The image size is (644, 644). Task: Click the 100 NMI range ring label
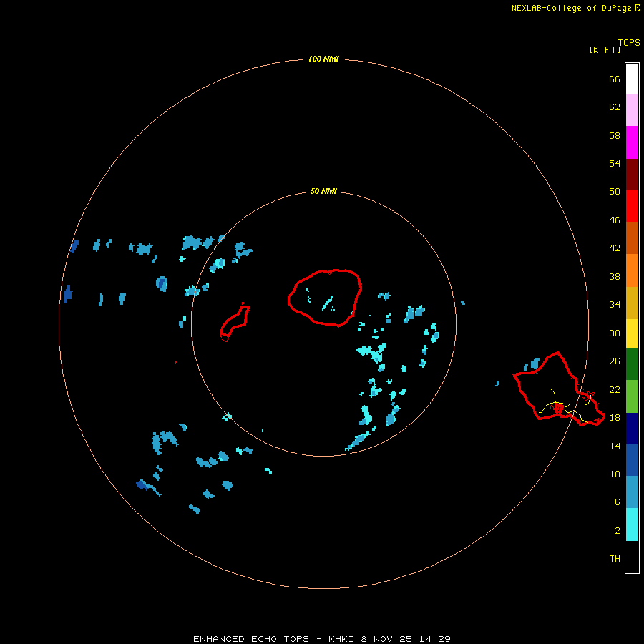323,59
